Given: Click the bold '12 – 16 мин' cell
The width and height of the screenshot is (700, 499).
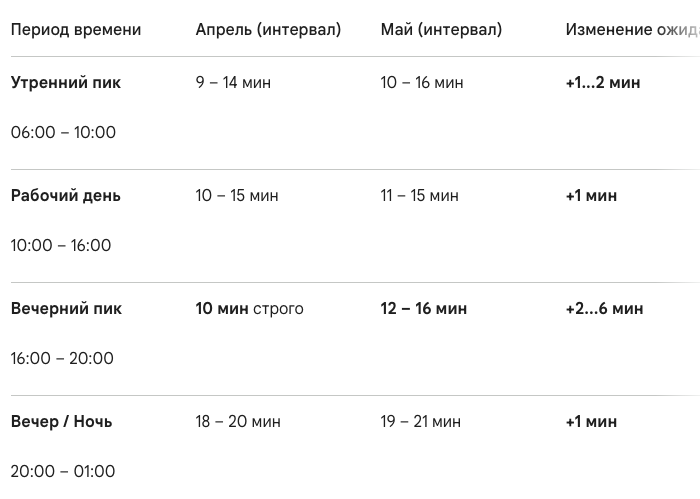Looking at the screenshot, I should pos(424,309).
